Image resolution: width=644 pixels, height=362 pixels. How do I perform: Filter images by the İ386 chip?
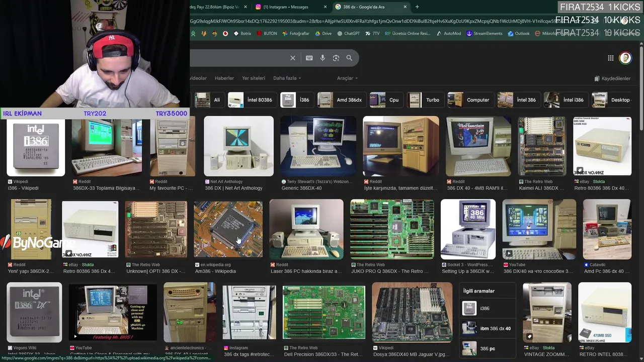[x=296, y=100]
